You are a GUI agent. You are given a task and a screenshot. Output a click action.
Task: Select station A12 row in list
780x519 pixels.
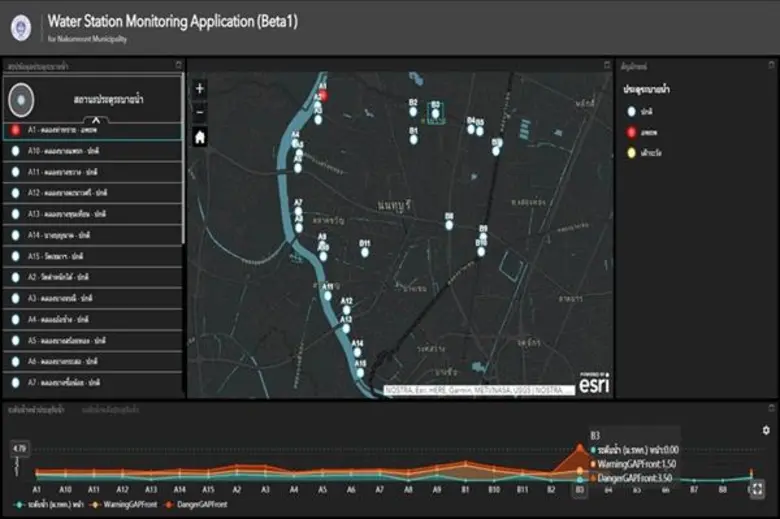click(93, 193)
